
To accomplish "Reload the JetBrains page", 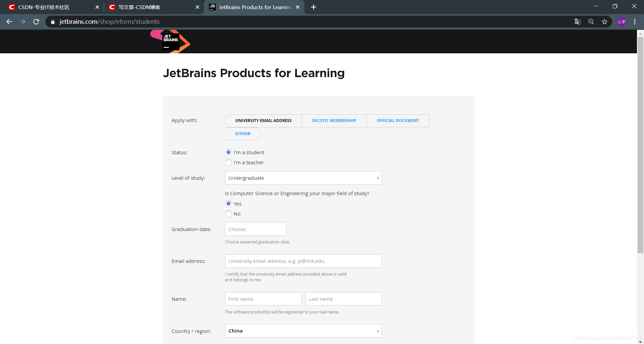I will point(36,22).
